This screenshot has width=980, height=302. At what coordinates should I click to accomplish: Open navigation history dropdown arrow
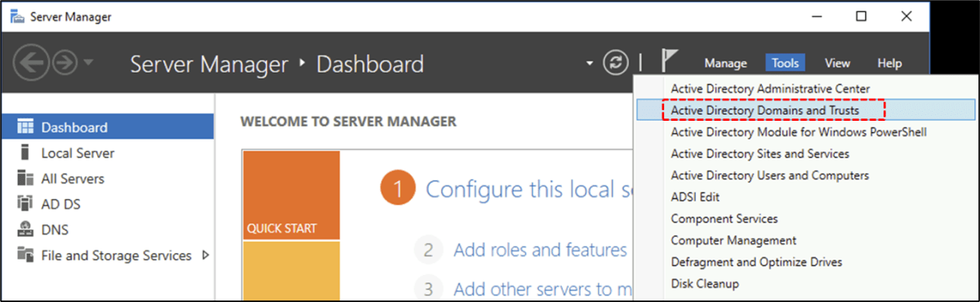(x=88, y=63)
